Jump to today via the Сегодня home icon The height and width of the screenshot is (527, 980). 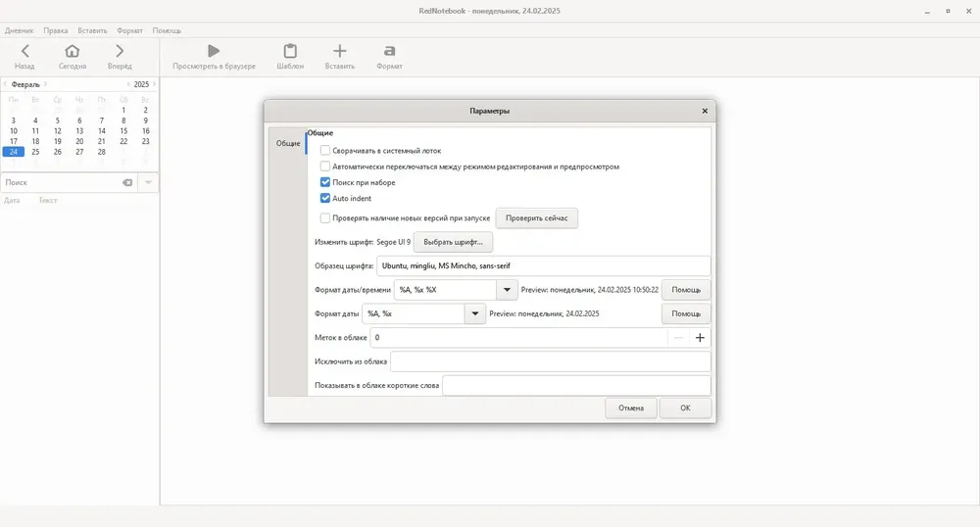[x=73, y=51]
